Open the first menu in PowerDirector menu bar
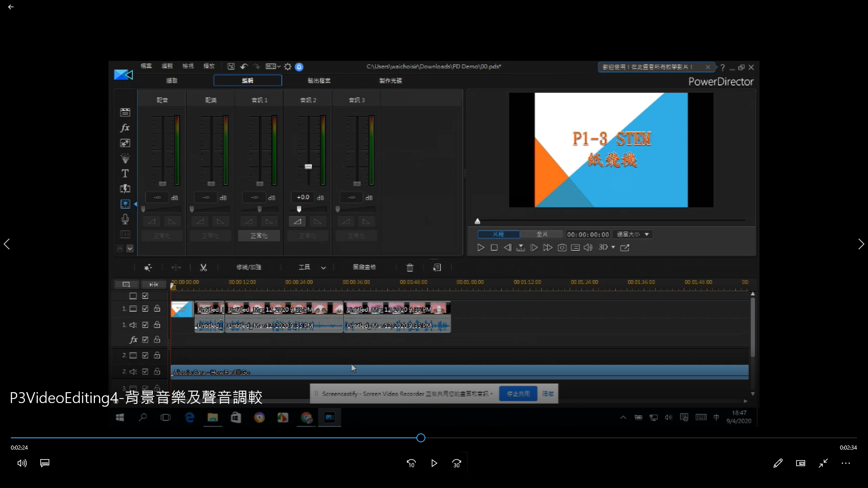 [x=146, y=66]
